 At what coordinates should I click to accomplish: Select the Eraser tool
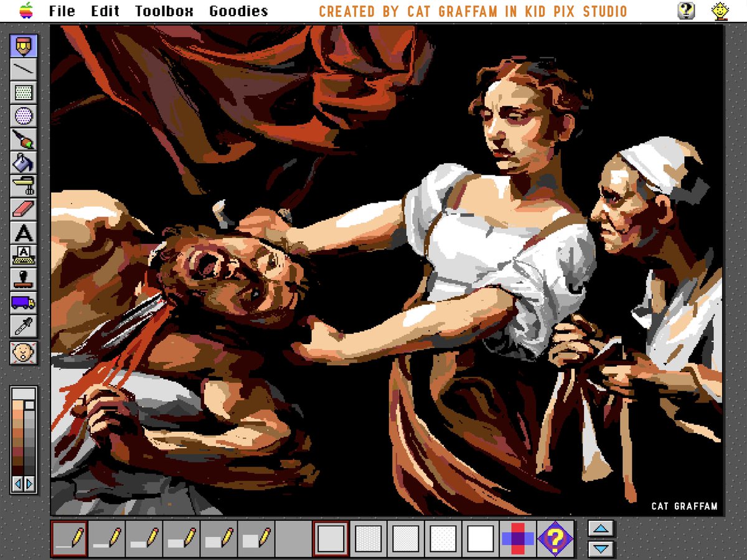click(24, 209)
